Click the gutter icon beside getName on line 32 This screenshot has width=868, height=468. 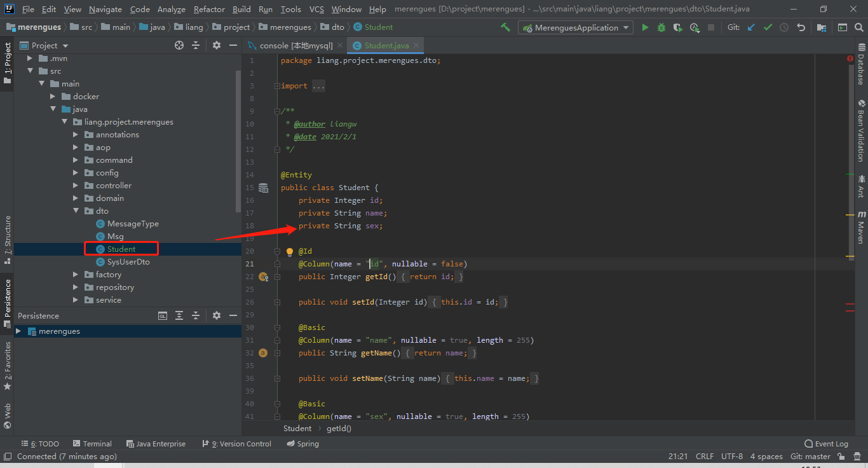tap(263, 353)
